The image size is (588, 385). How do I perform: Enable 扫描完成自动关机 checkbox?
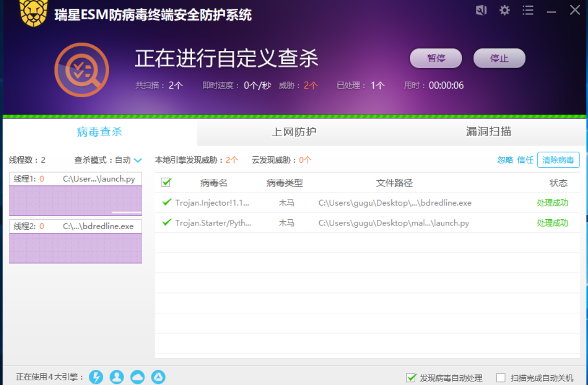501,378
